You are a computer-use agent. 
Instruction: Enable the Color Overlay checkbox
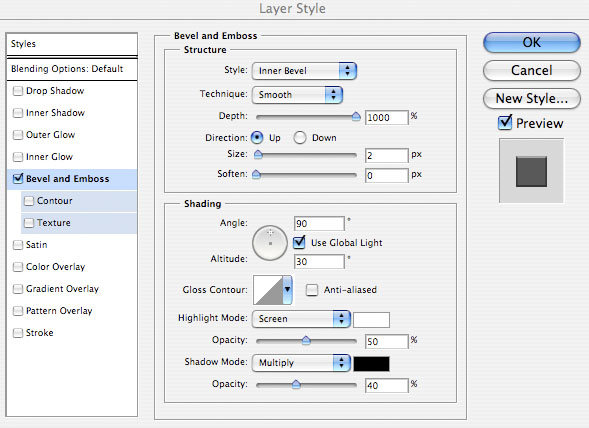tap(18, 267)
